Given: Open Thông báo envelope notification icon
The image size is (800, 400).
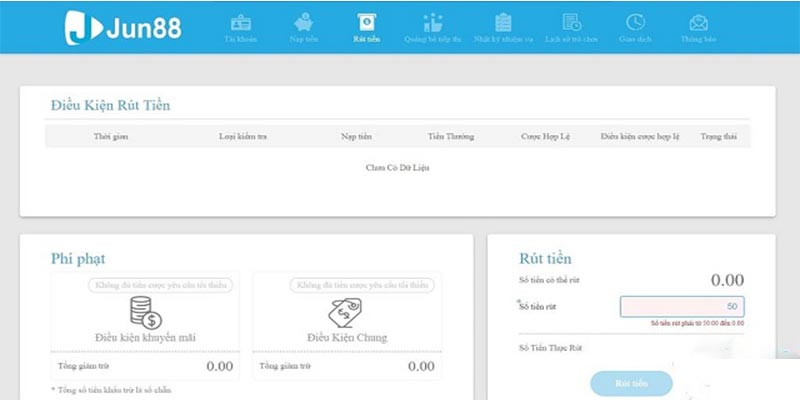Looking at the screenshot, I should tap(699, 23).
